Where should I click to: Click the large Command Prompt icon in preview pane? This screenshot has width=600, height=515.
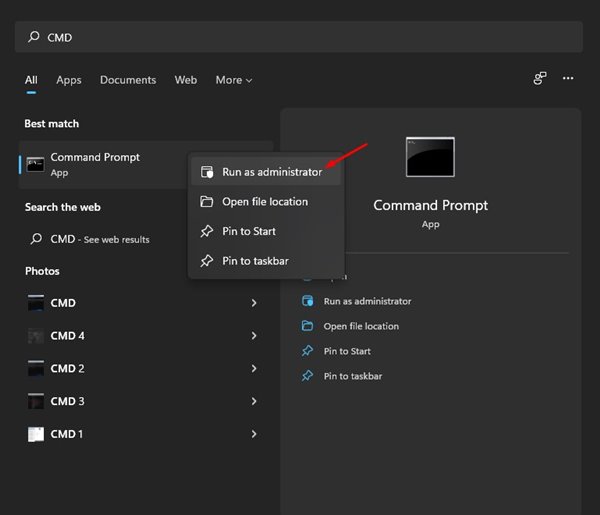point(430,158)
